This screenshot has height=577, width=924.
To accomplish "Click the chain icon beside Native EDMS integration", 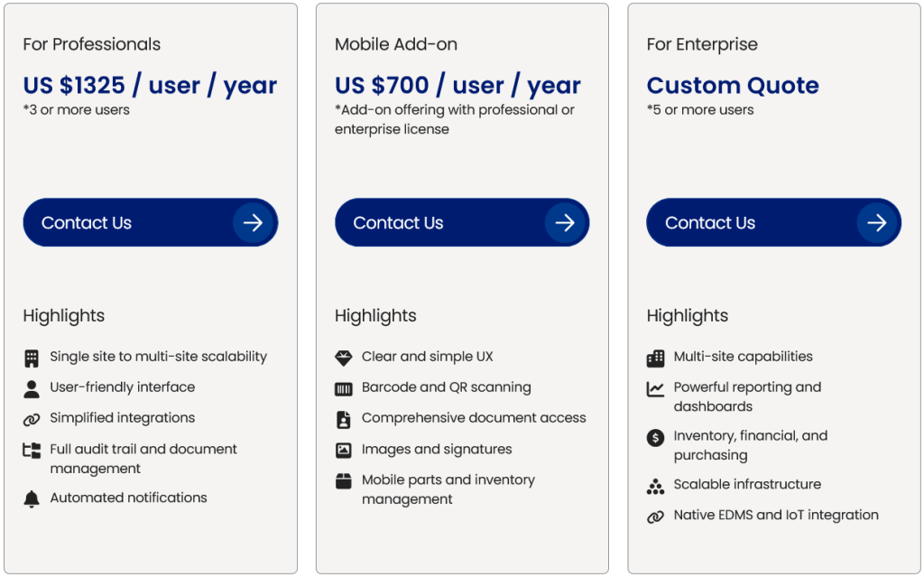I will [656, 516].
